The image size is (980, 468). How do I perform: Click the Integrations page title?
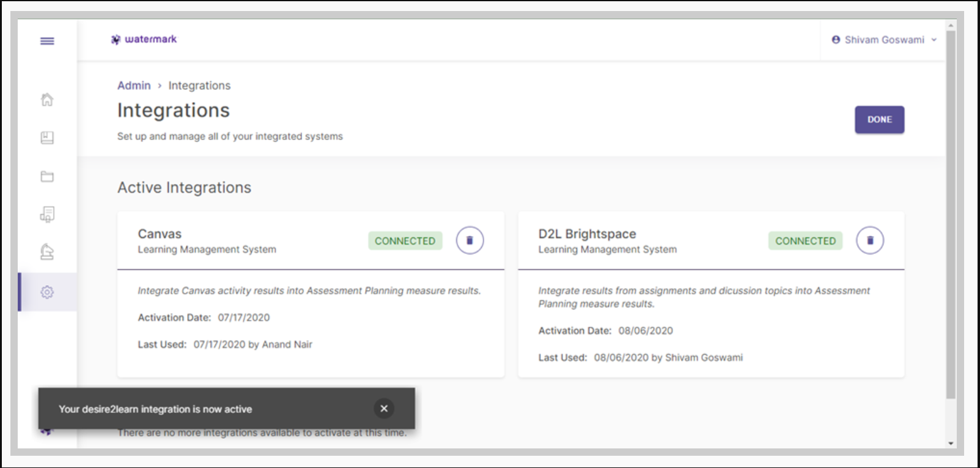click(x=174, y=110)
